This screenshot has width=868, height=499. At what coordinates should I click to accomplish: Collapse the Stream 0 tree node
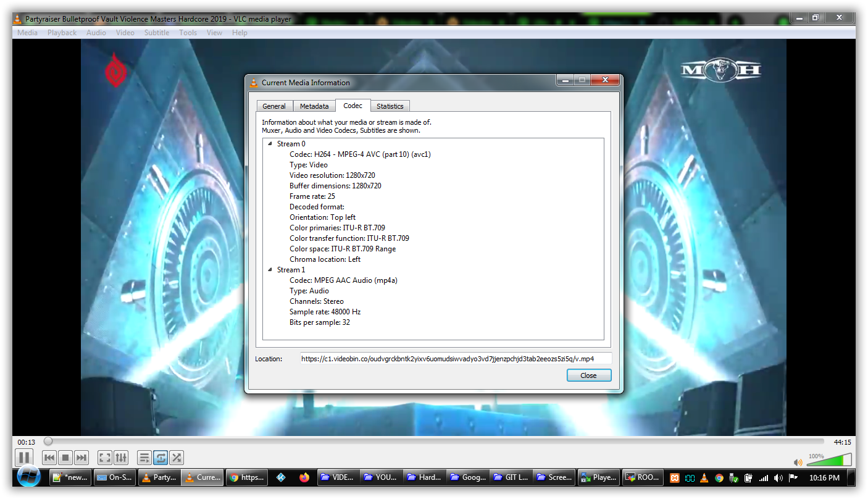[270, 144]
